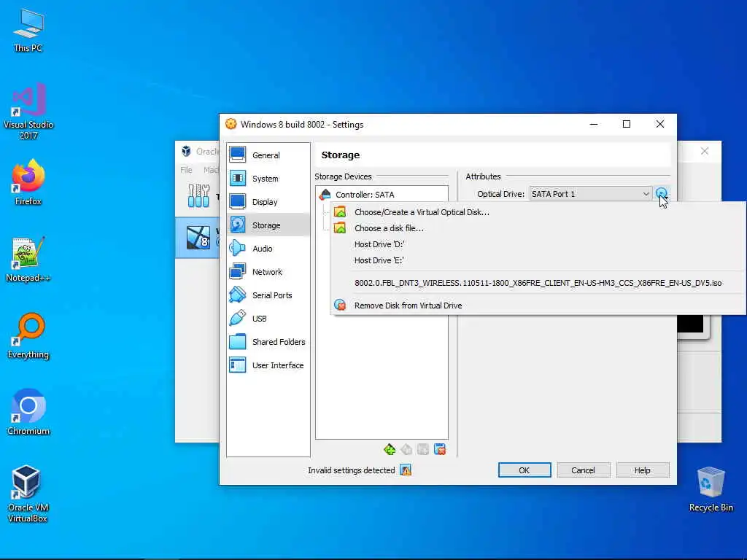Viewport: 747px width, 560px height.
Task: Open Everything search desktop shortcut
Action: click(x=28, y=335)
